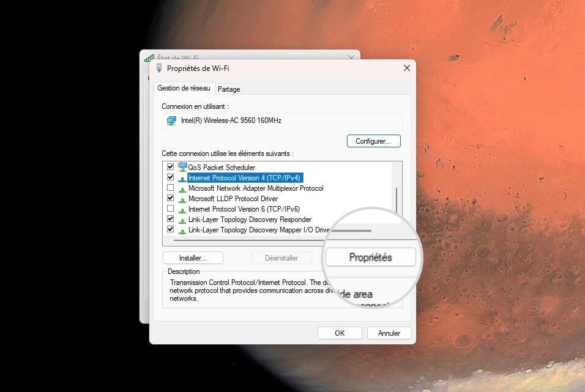Click the Intel(R) Wireless-AC 9560 160MHz adapter name
Viewport: 585px width, 392px height.
pyautogui.click(x=231, y=120)
